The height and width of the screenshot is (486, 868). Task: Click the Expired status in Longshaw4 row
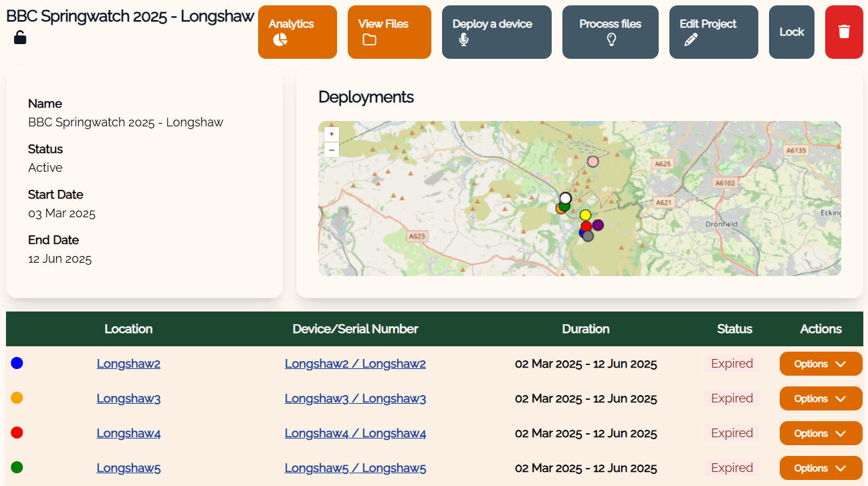click(732, 433)
